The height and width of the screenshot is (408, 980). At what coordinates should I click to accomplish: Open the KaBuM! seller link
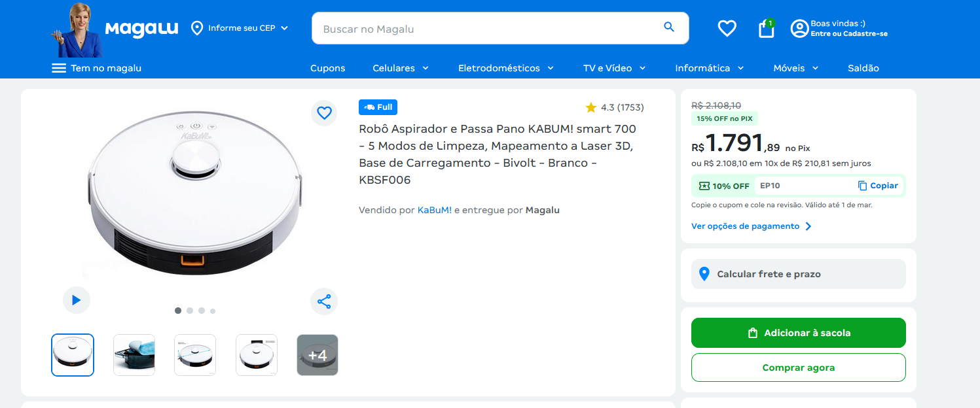pyautogui.click(x=435, y=210)
